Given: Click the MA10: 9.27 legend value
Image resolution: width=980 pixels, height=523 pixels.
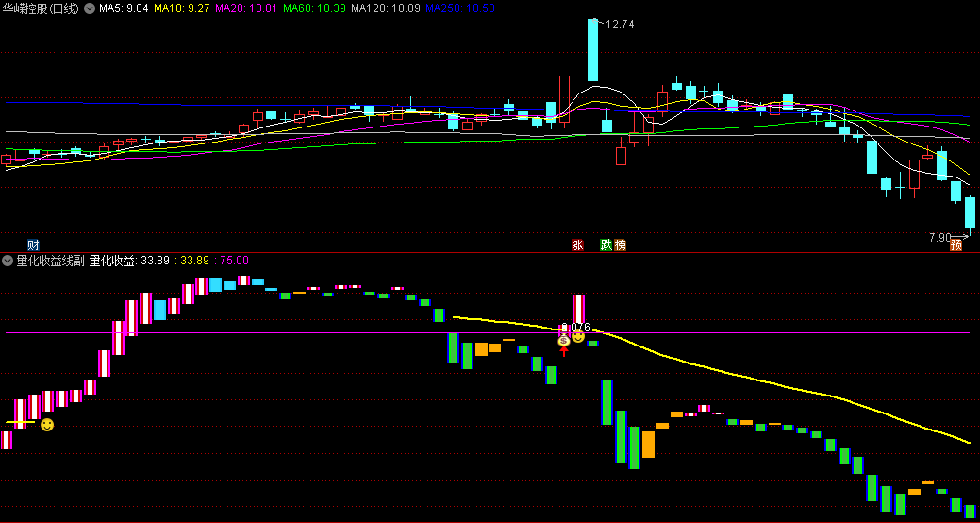Looking at the screenshot, I should click(x=182, y=8).
